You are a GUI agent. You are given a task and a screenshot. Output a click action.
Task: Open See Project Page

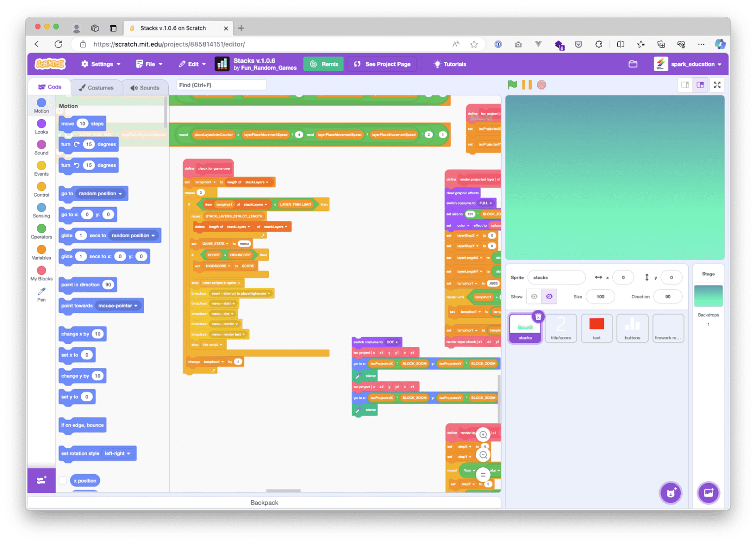(x=381, y=64)
